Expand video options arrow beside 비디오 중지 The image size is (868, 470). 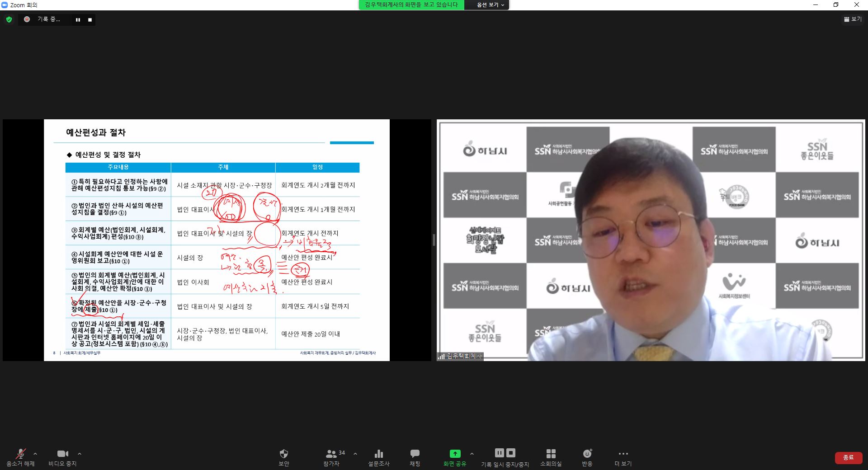pos(80,454)
